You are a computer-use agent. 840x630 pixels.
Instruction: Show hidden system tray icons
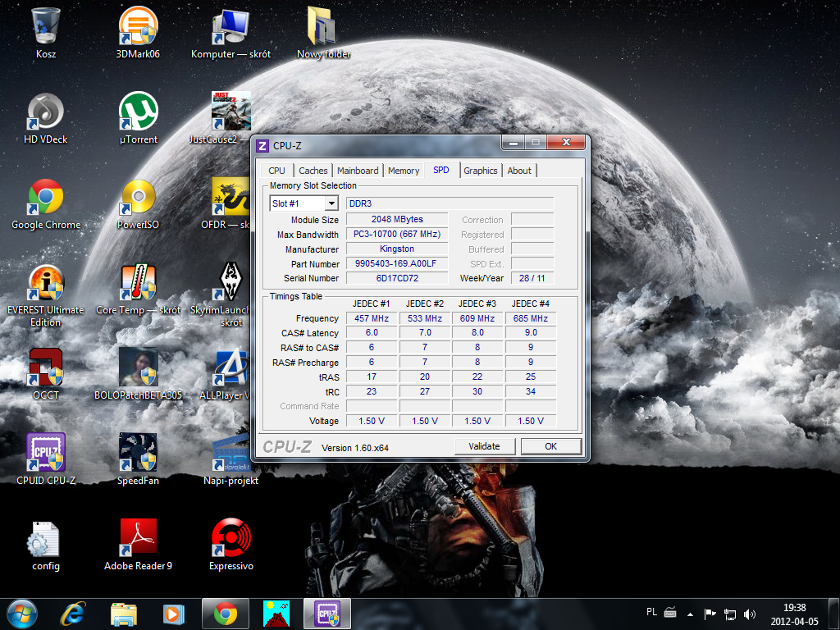[x=691, y=614]
